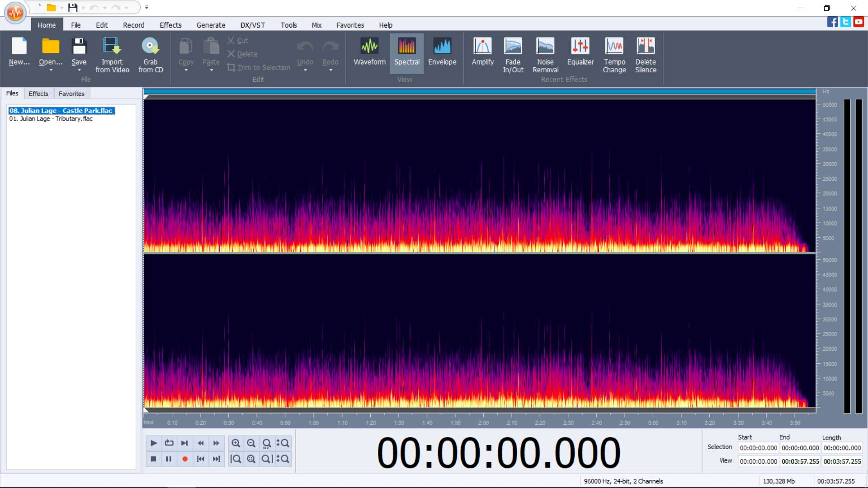Click Trim to Selection
Screen dimensions: 868x488
point(259,67)
